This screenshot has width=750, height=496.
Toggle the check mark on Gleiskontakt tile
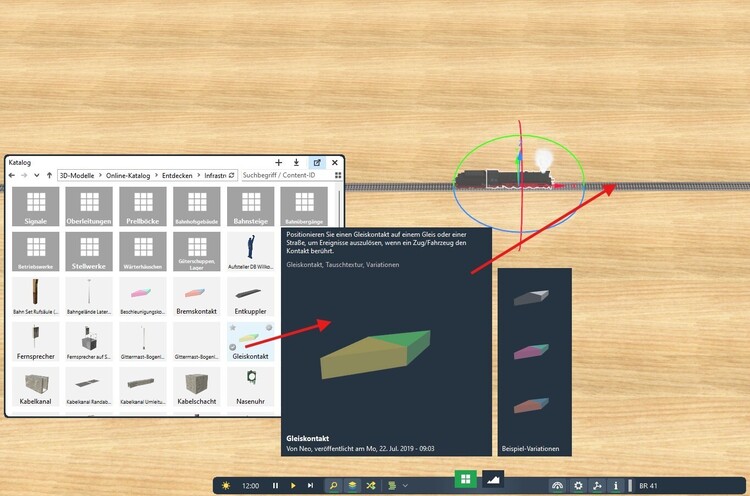click(233, 347)
